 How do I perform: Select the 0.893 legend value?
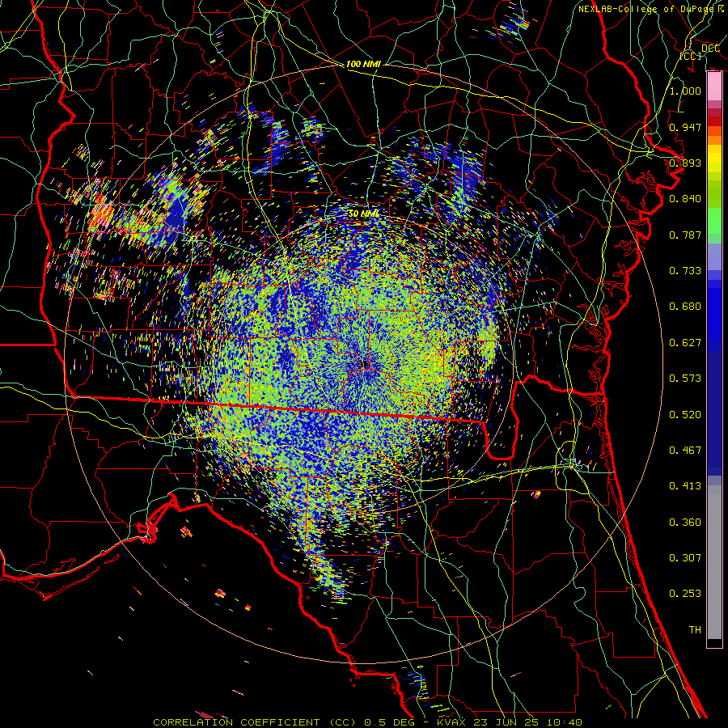tap(685, 163)
